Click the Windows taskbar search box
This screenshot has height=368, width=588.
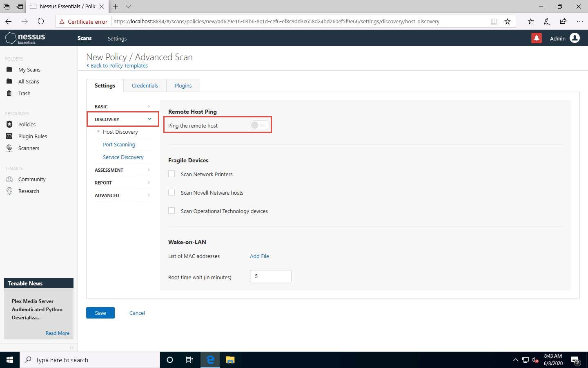coord(90,360)
